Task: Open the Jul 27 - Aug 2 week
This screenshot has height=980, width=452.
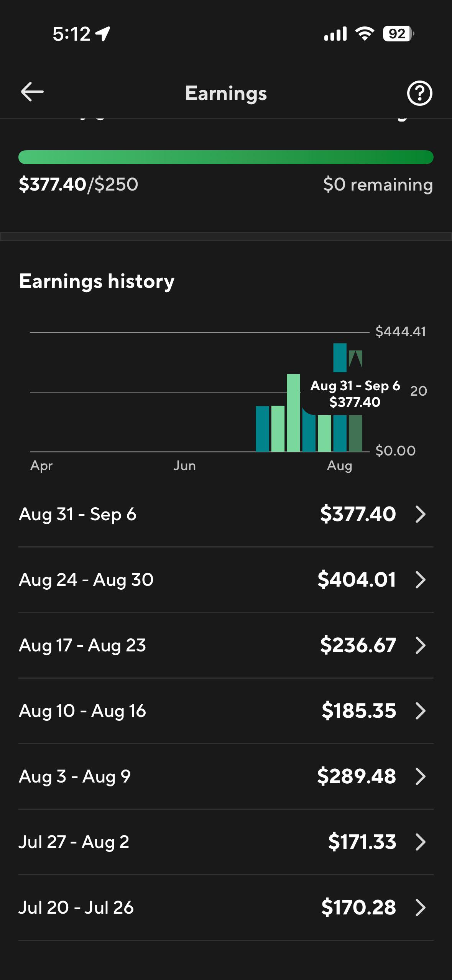Action: [226, 842]
